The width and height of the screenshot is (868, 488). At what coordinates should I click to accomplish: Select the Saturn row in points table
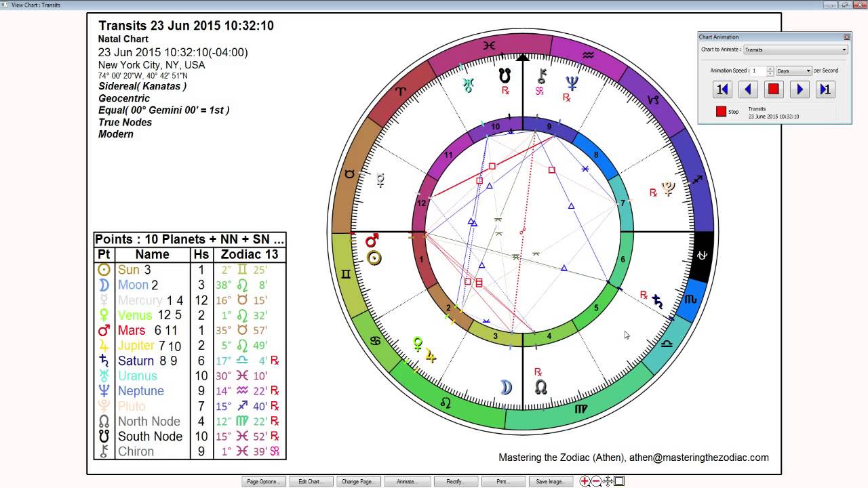point(190,361)
